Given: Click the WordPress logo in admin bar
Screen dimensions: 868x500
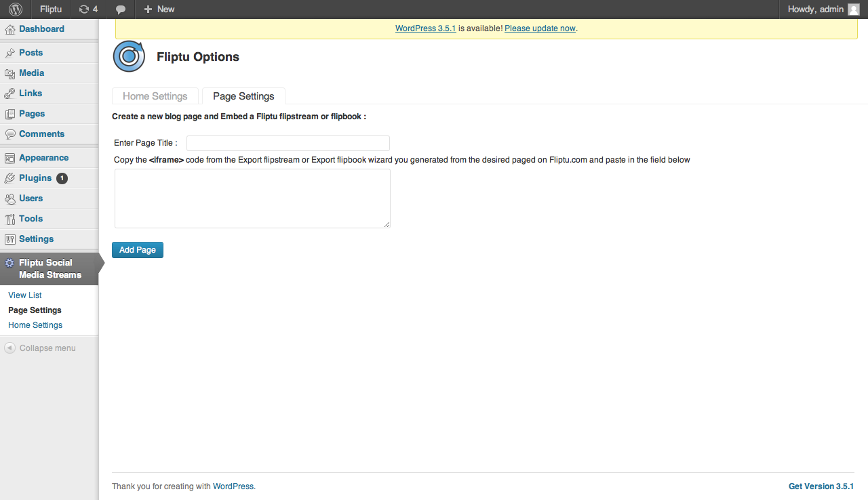Looking at the screenshot, I should click(x=16, y=9).
